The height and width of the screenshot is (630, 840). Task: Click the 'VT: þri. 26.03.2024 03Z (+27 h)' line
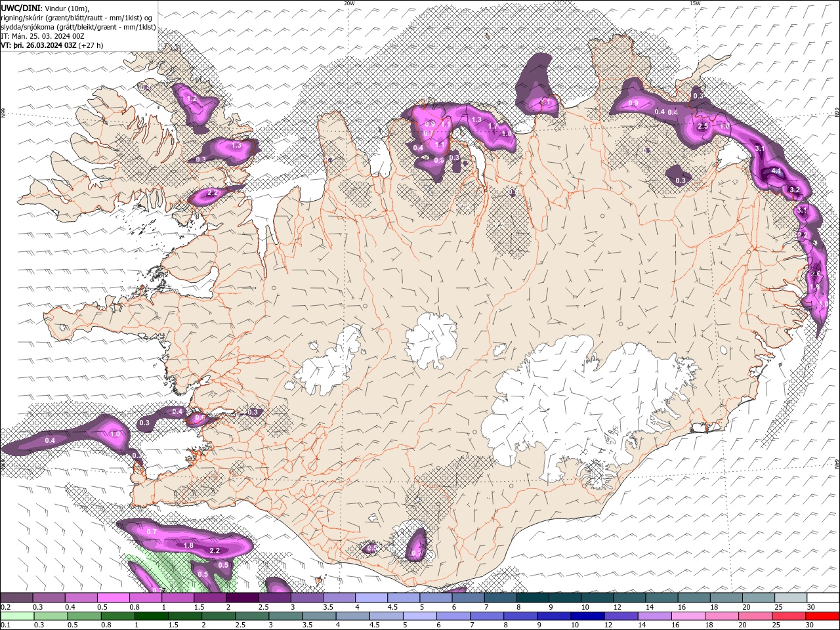(52, 45)
